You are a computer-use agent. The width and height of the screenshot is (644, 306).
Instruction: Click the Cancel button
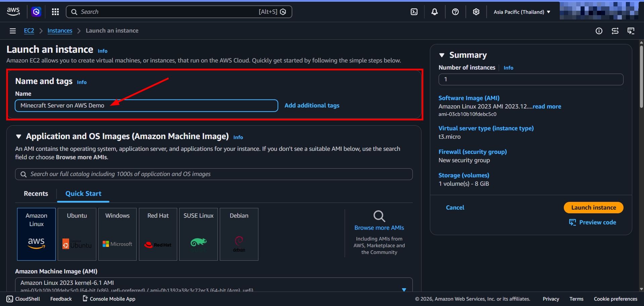[455, 208]
